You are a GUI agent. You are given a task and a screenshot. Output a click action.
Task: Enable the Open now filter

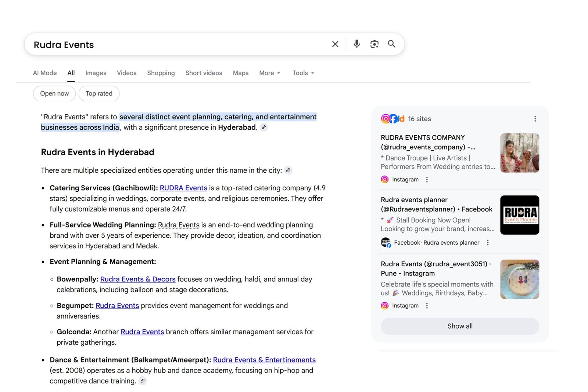pyautogui.click(x=54, y=93)
